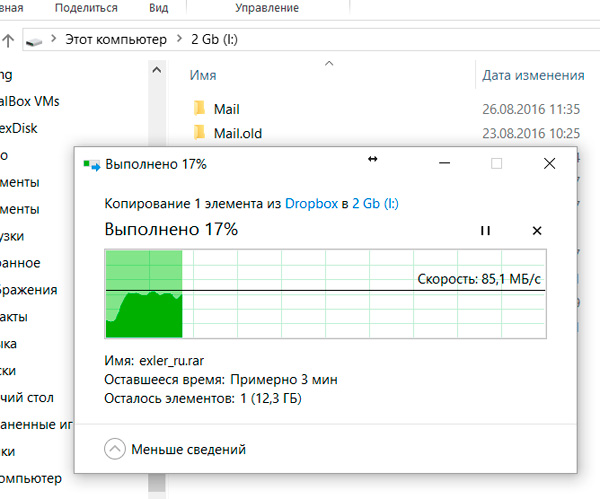
Task: Click the up arrow in the address bar
Action: click(x=9, y=43)
